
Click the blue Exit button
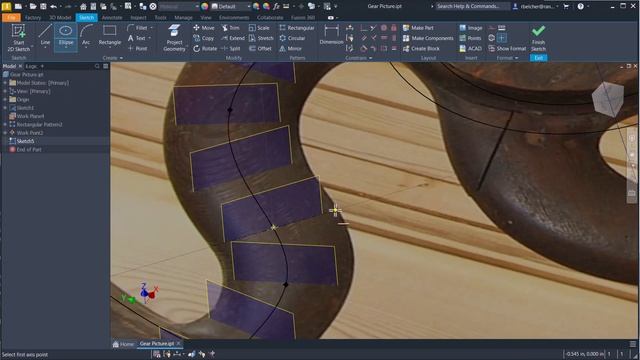[x=538, y=58]
